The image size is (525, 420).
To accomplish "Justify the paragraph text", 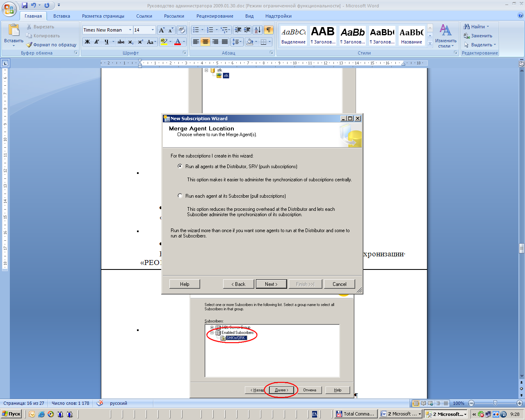I will point(225,42).
